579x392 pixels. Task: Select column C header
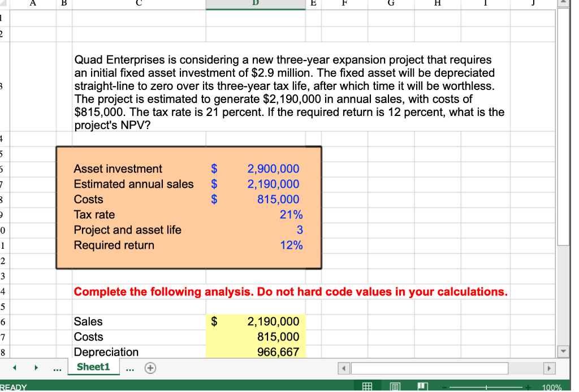click(139, 4)
